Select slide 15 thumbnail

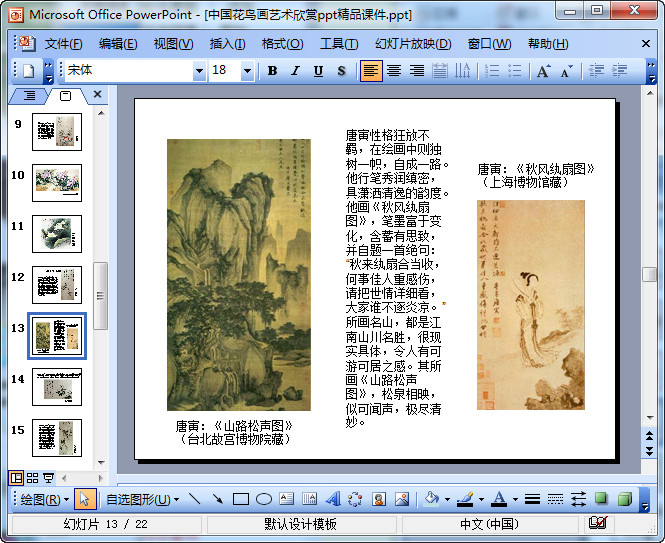pyautogui.click(x=57, y=438)
